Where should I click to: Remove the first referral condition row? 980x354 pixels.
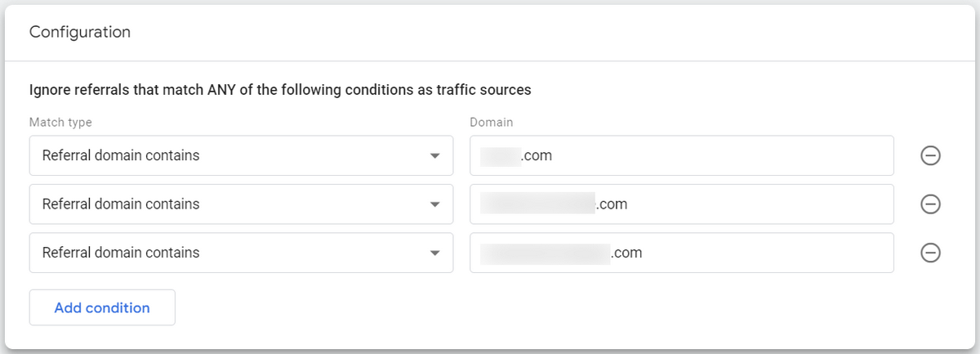point(930,155)
